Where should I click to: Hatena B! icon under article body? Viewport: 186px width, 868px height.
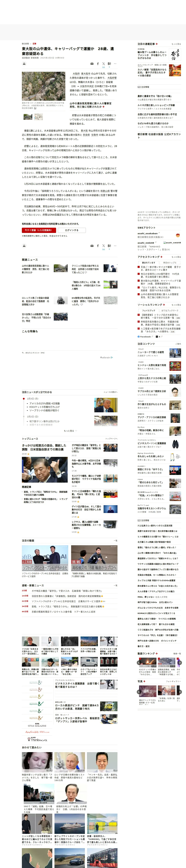coord(109,246)
